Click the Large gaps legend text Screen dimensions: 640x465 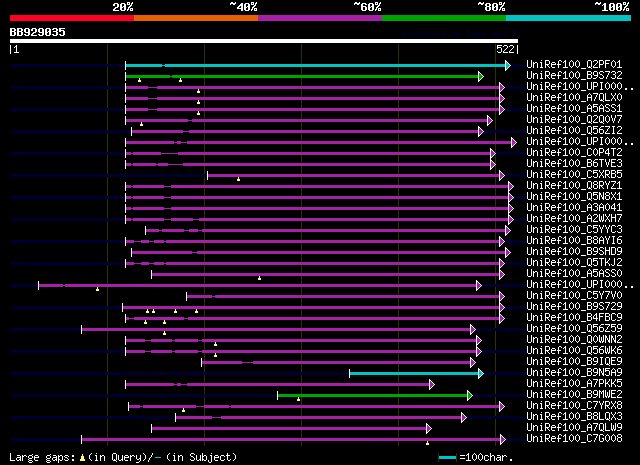[x=123, y=457]
